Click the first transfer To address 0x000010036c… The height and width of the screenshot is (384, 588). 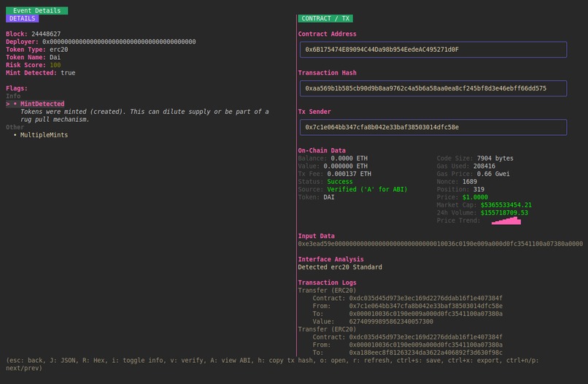425,314
